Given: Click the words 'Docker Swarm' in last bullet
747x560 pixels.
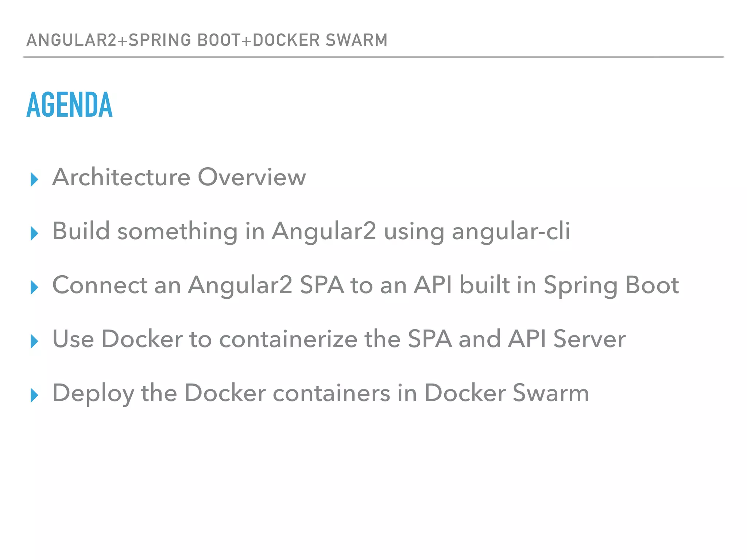Looking at the screenshot, I should [x=507, y=393].
